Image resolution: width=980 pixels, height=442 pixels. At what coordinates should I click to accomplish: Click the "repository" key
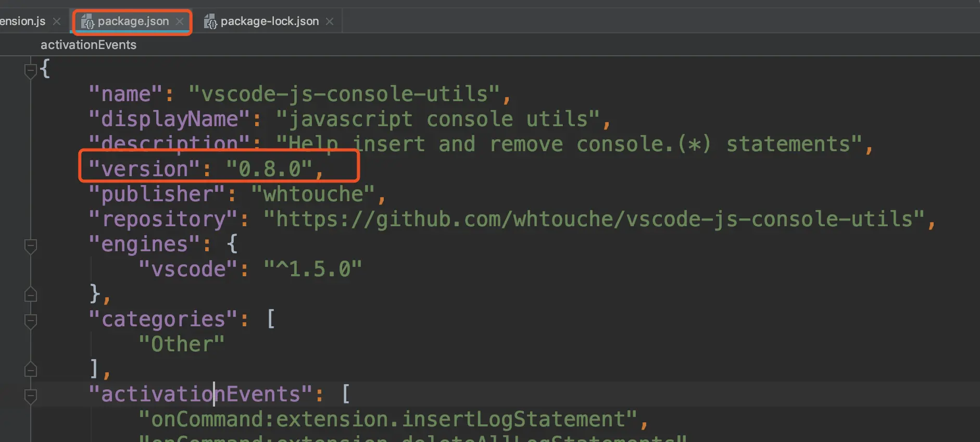point(163,219)
